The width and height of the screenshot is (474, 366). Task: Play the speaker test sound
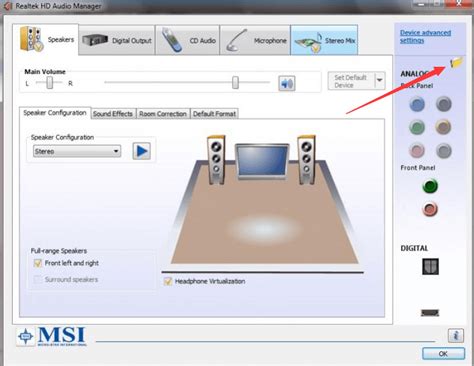tap(142, 151)
